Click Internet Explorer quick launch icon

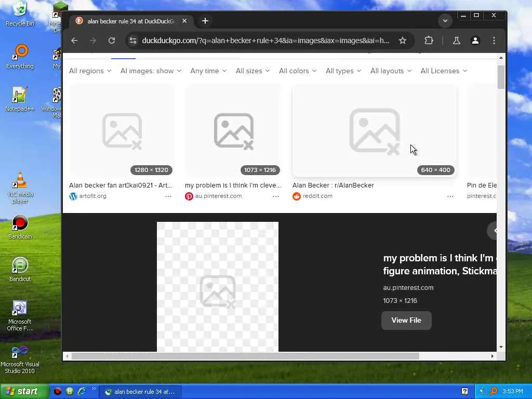(82, 392)
